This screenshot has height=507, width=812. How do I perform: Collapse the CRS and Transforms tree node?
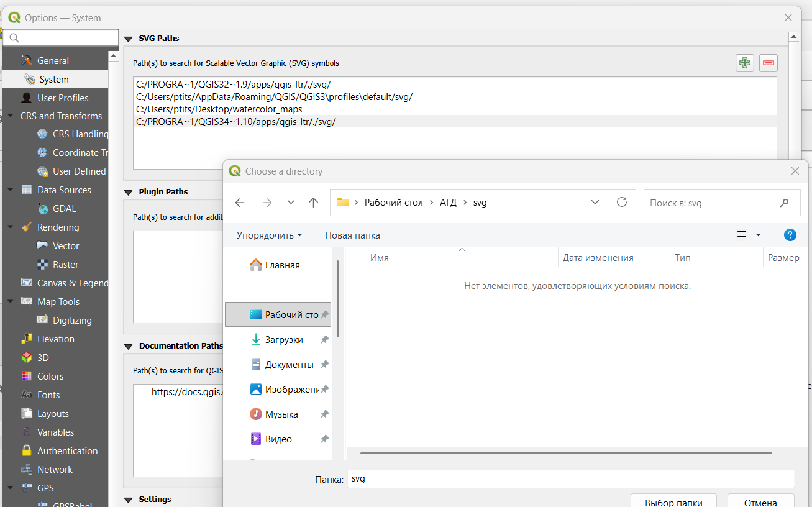(x=10, y=116)
